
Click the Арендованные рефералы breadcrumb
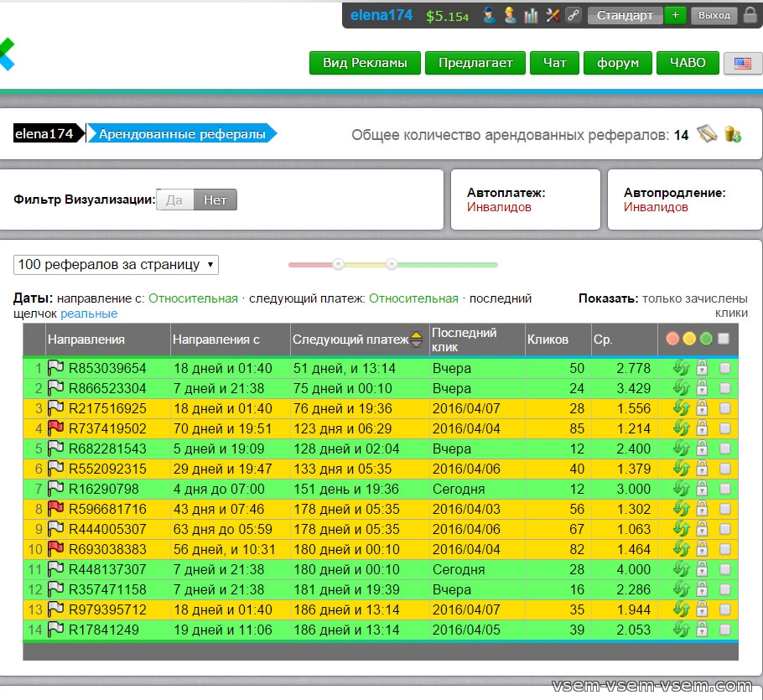[x=182, y=134]
